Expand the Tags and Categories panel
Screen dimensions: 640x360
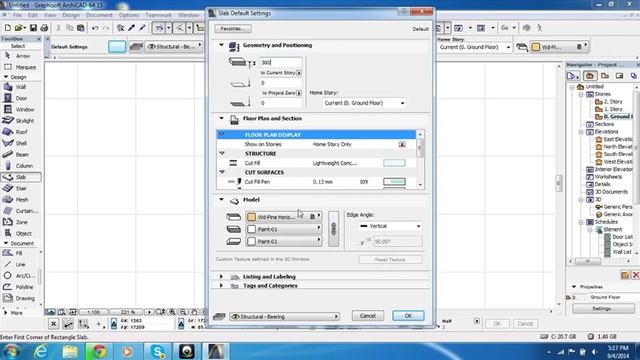click(x=221, y=286)
